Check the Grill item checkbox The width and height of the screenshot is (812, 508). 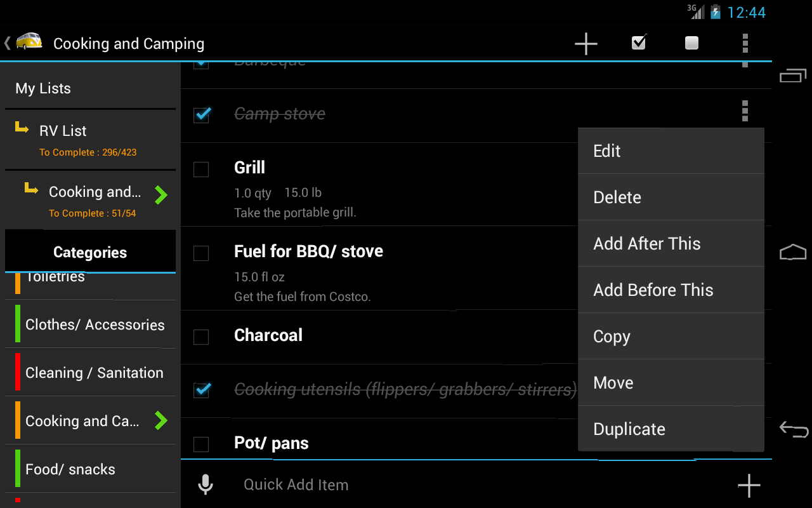coord(201,170)
